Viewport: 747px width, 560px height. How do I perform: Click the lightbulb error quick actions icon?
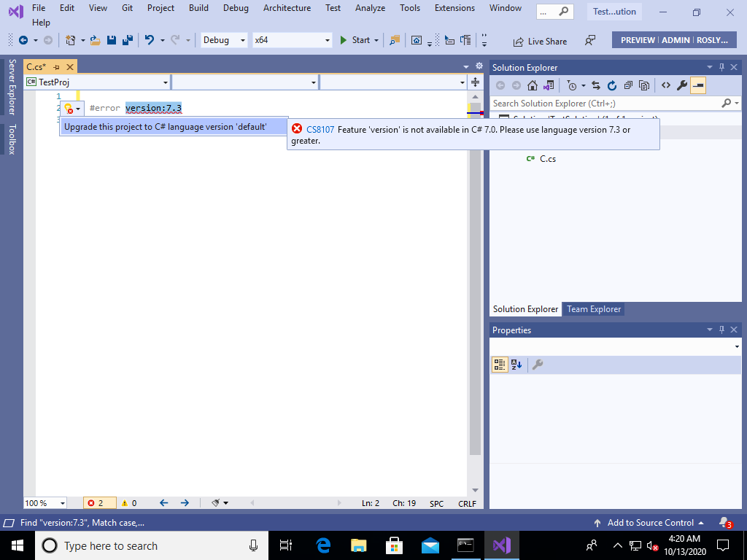[69, 109]
